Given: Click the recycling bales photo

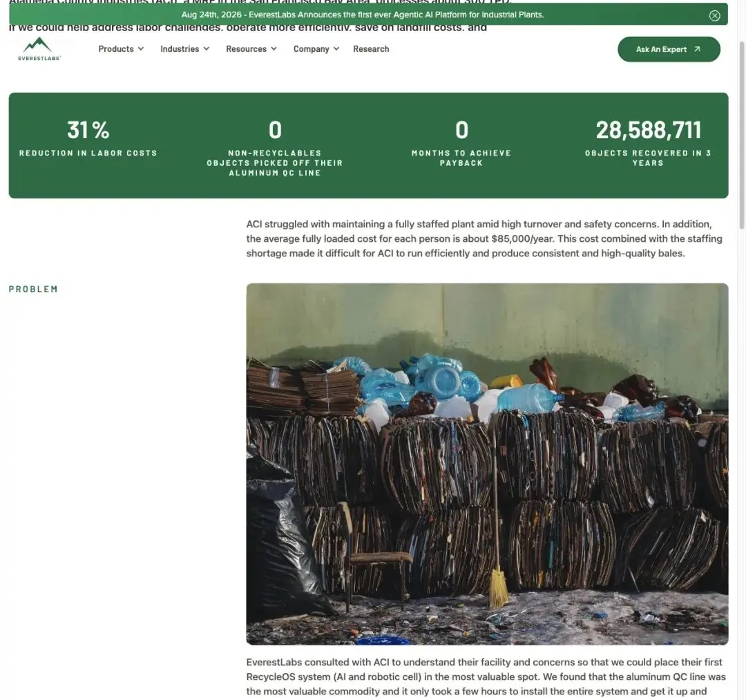Looking at the screenshot, I should [x=487, y=464].
